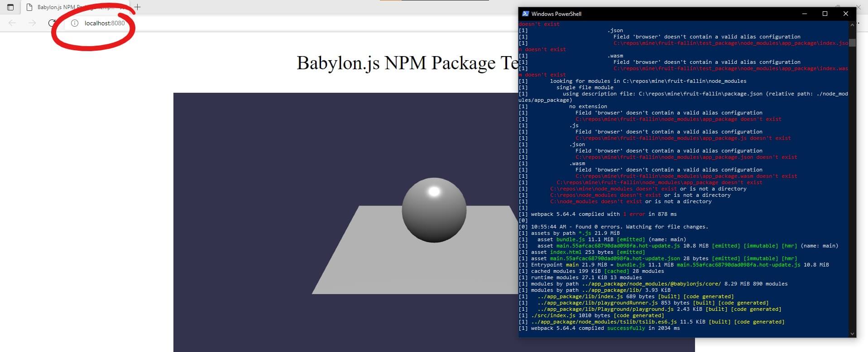Click the 'runtime modules 27.1 KiB 13 modules' line
The width and height of the screenshot is (868, 352).
tap(580, 277)
